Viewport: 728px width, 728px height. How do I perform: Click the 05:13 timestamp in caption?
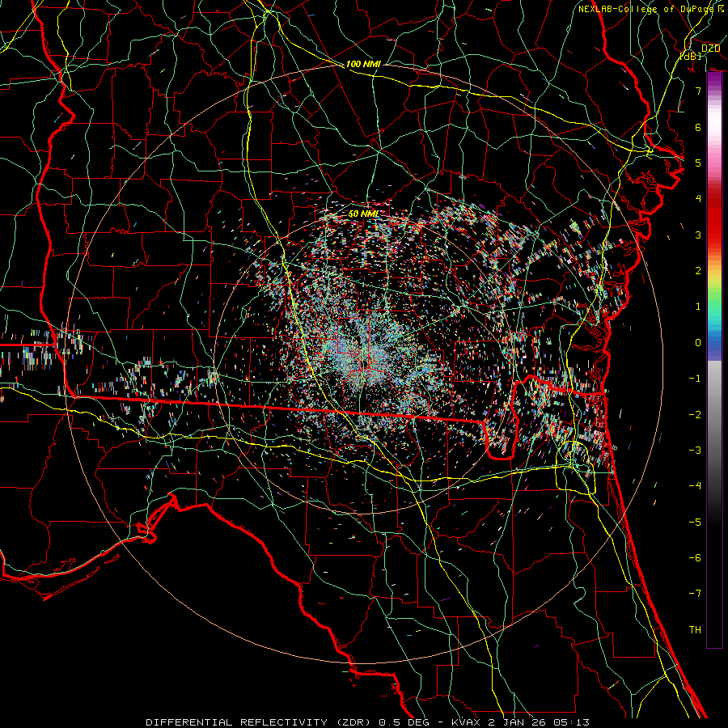point(573,722)
